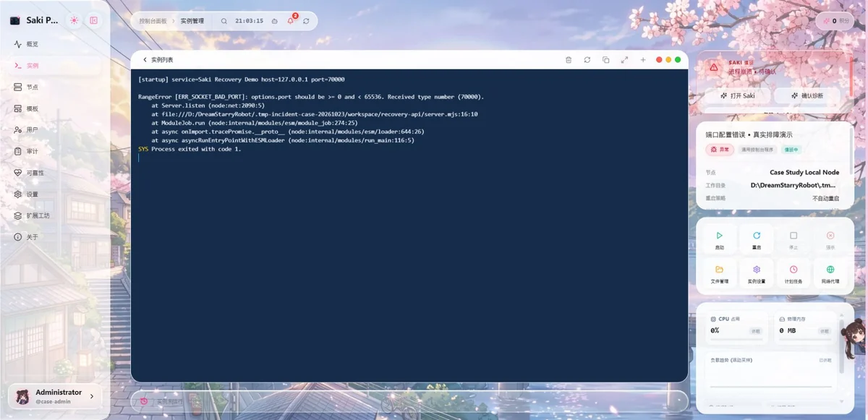Image resolution: width=868 pixels, height=420 pixels.
Task: Click the refresh icon in the top bar
Action: [306, 21]
